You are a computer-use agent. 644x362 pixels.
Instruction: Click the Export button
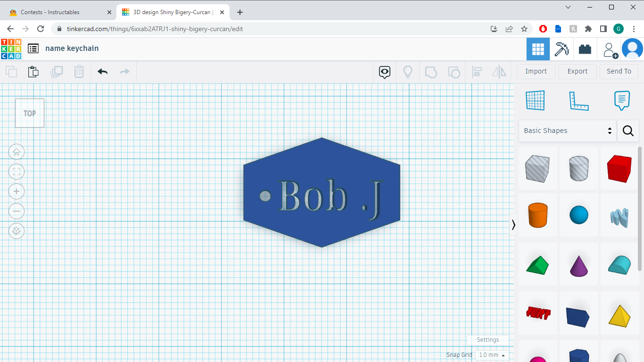pos(577,71)
